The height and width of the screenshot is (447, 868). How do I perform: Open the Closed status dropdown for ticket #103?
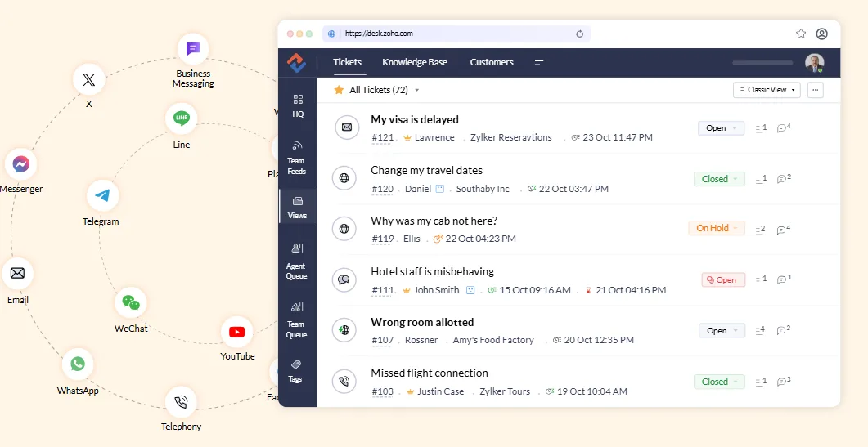[720, 382]
